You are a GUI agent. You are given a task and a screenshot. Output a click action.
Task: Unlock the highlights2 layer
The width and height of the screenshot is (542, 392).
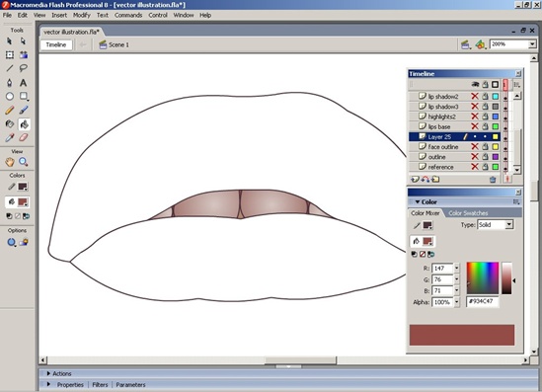(486, 117)
